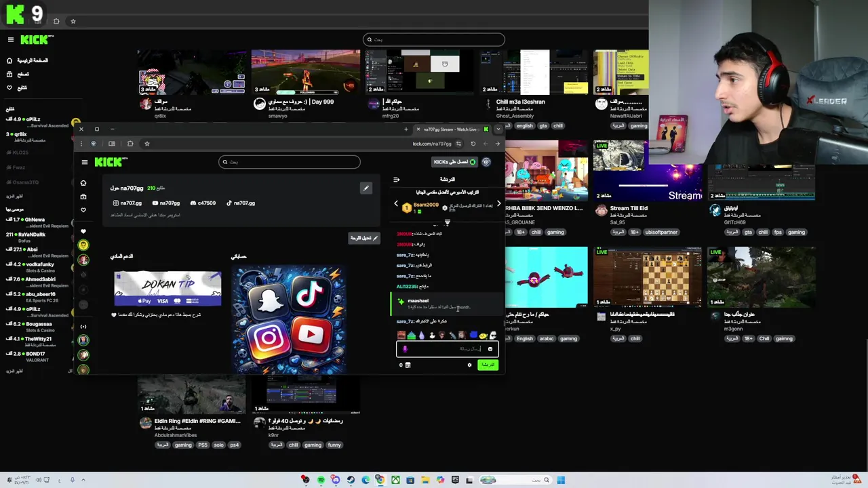This screenshot has width=868, height=488.
Task: Reload page in front browser window
Action: 473,144
